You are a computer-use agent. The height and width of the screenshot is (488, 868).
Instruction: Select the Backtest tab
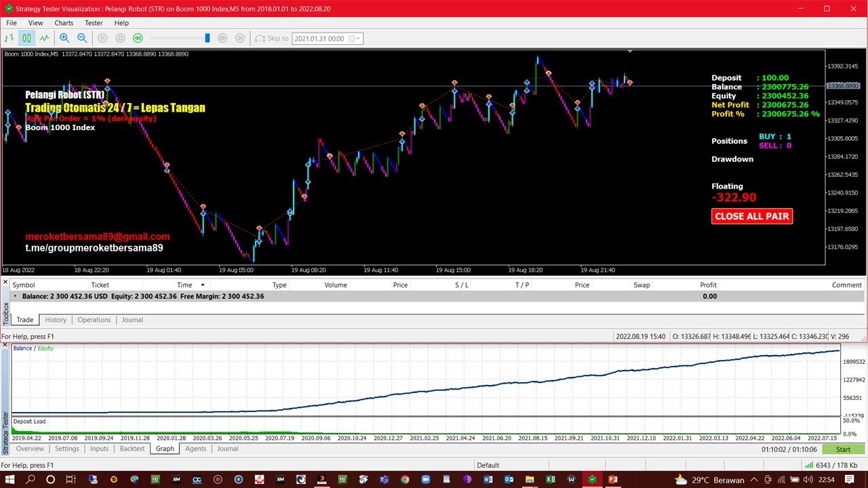click(132, 449)
